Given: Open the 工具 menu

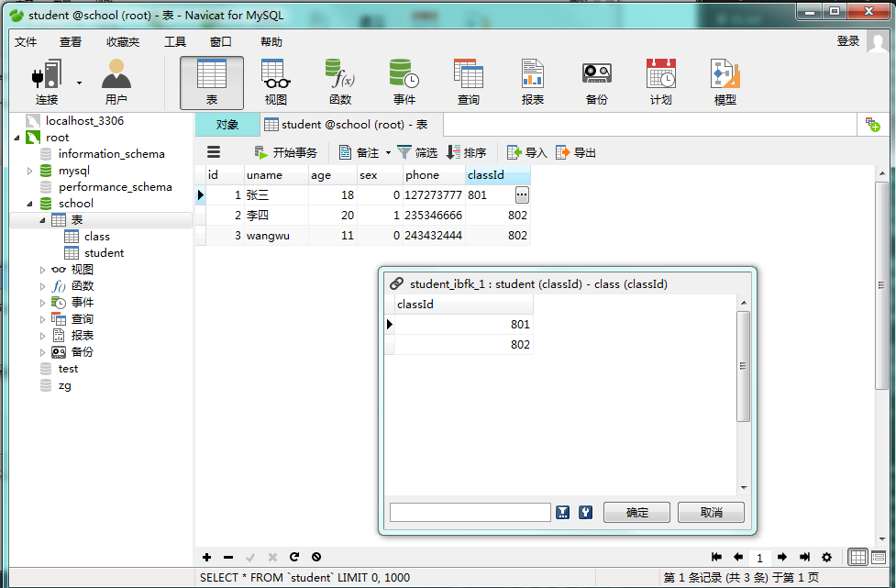Looking at the screenshot, I should (175, 41).
